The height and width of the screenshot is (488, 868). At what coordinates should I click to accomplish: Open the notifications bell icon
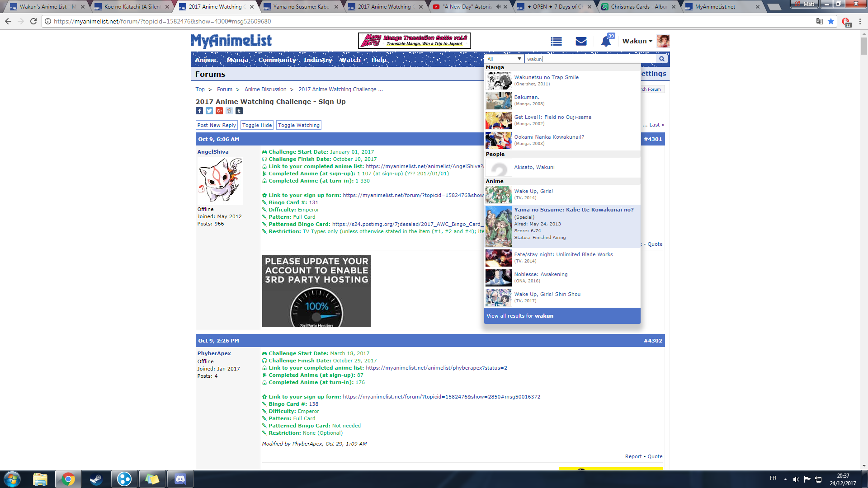click(x=606, y=41)
